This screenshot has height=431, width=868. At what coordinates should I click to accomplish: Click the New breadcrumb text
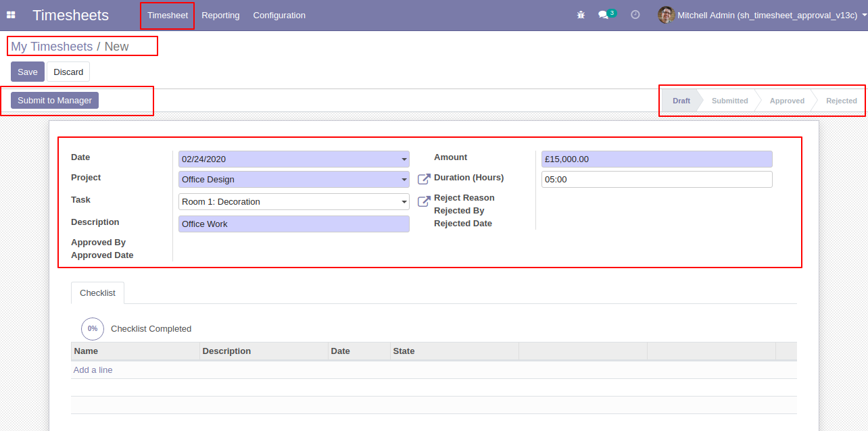[x=116, y=47]
